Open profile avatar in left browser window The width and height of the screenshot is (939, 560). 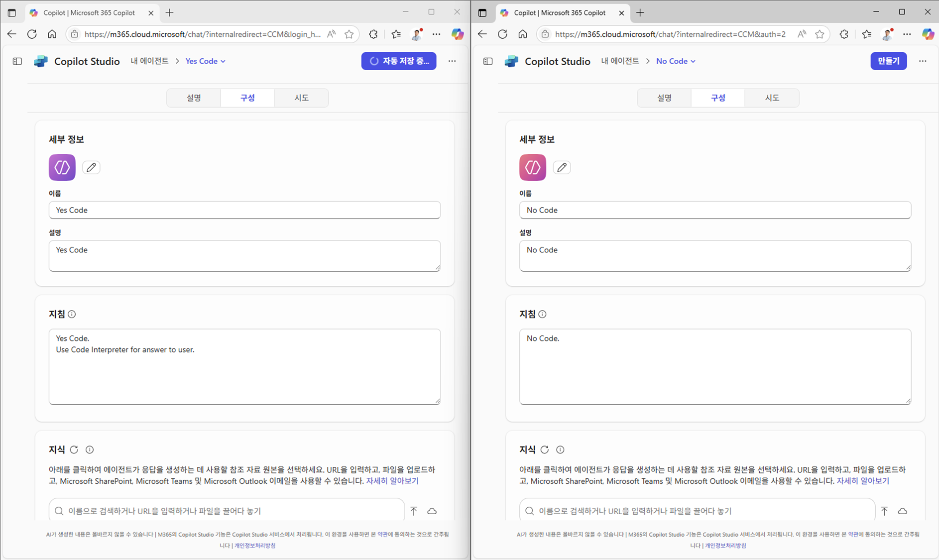[x=417, y=34]
